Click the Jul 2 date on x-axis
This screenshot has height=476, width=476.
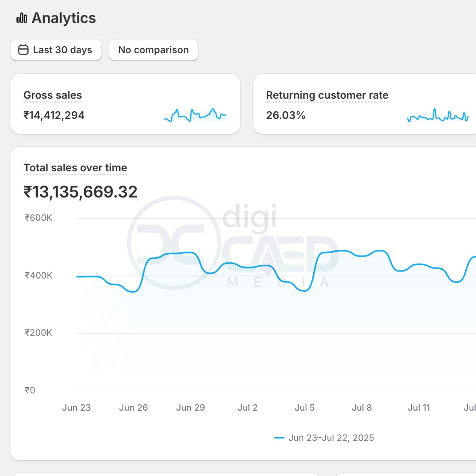(248, 408)
